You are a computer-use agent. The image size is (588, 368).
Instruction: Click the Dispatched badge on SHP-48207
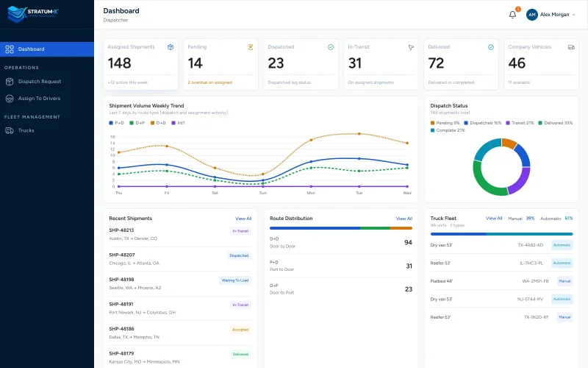pos(239,255)
